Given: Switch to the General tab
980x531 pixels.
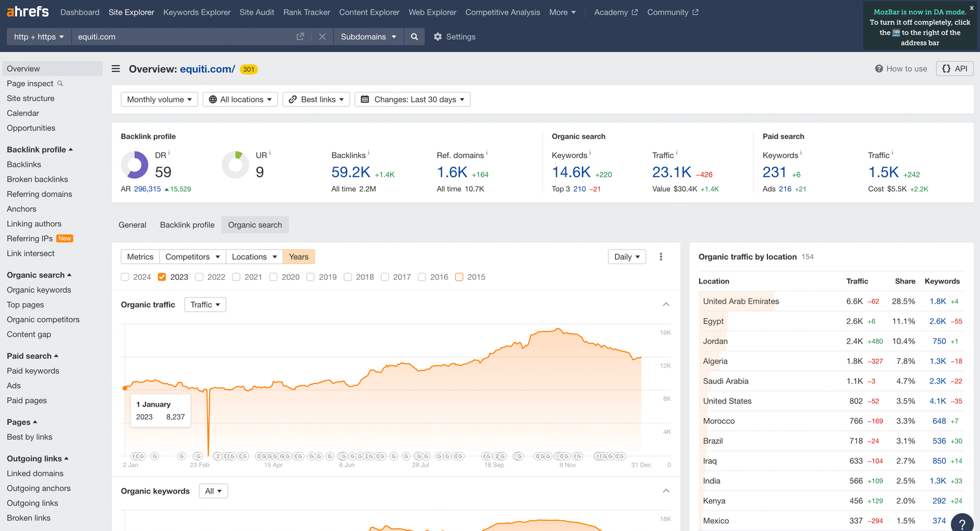Looking at the screenshot, I should (132, 225).
